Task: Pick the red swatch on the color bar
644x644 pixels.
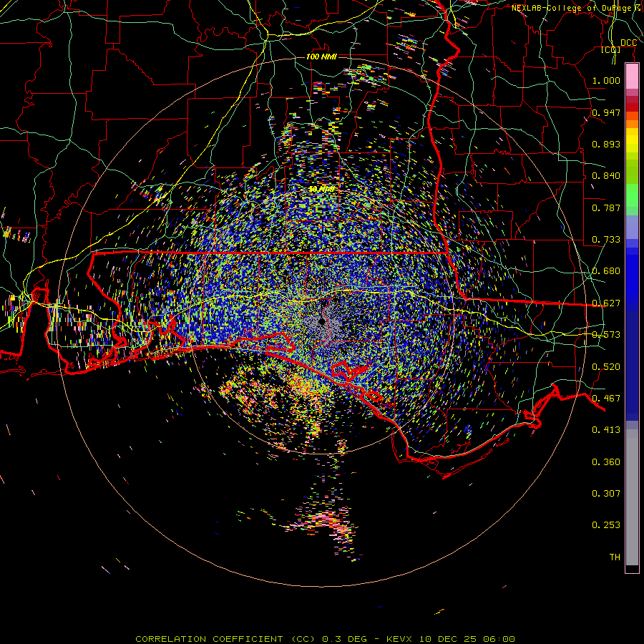Action: click(x=632, y=107)
